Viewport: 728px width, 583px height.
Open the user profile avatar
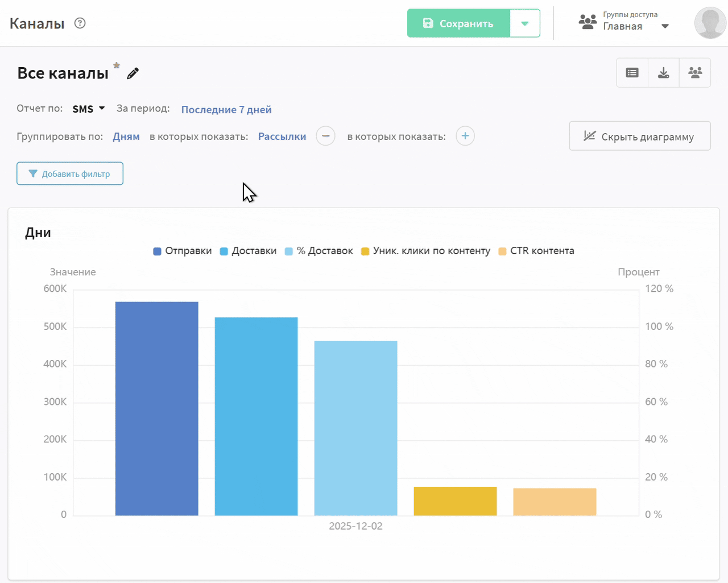coord(710,23)
